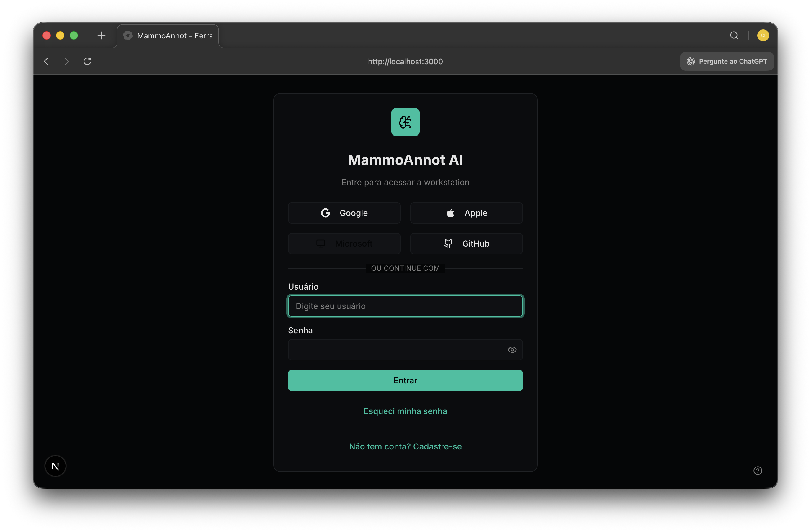Click the GitHub cat icon
The width and height of the screenshot is (811, 532).
point(448,244)
